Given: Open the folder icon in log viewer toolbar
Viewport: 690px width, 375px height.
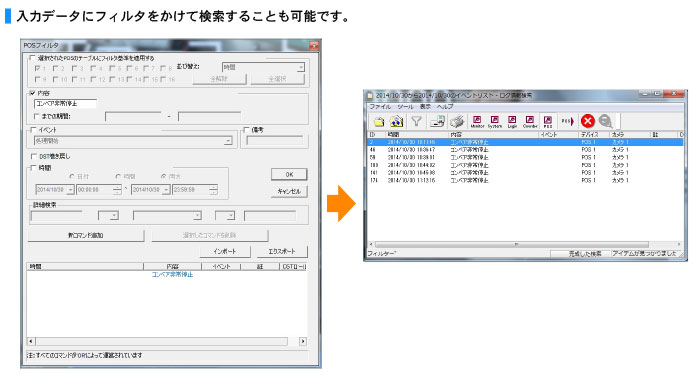Looking at the screenshot, I should click(379, 121).
